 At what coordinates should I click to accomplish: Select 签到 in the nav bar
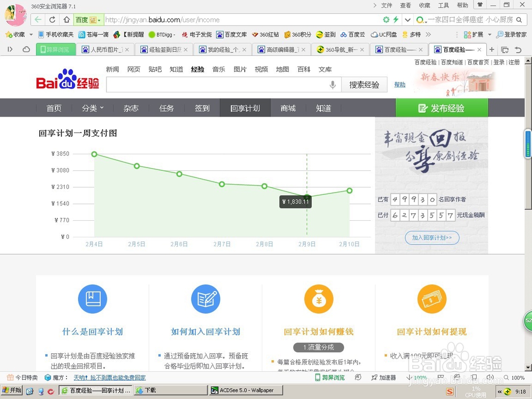(202, 108)
